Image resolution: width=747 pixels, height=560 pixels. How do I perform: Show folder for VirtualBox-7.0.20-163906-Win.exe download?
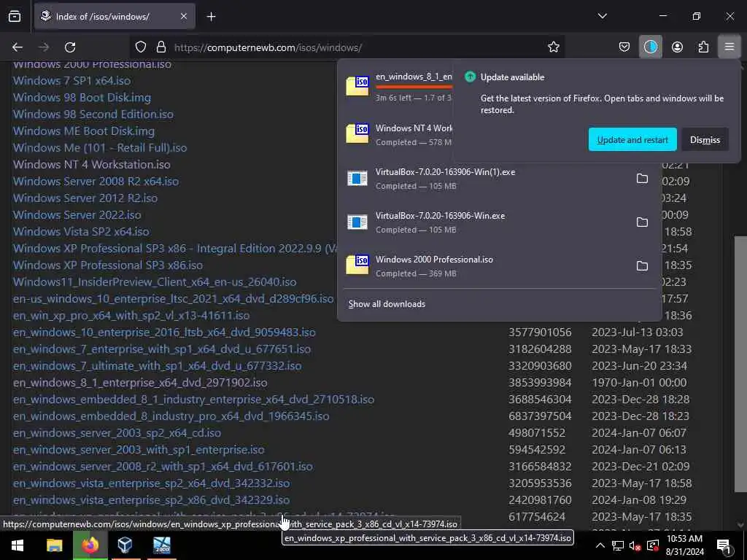[642, 222]
